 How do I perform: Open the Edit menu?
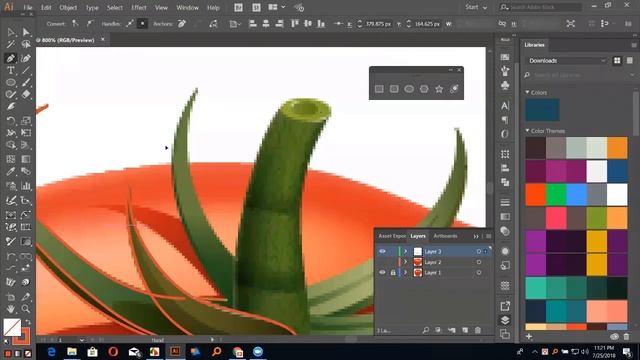coord(46,7)
